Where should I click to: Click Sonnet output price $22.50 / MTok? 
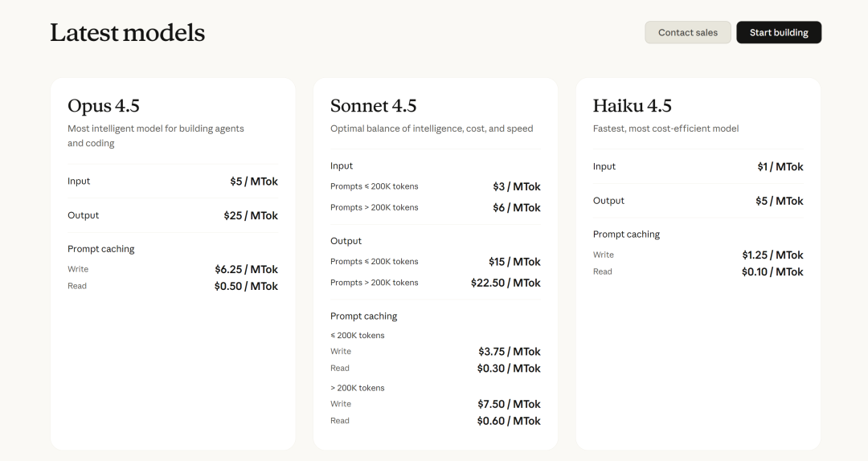506,283
